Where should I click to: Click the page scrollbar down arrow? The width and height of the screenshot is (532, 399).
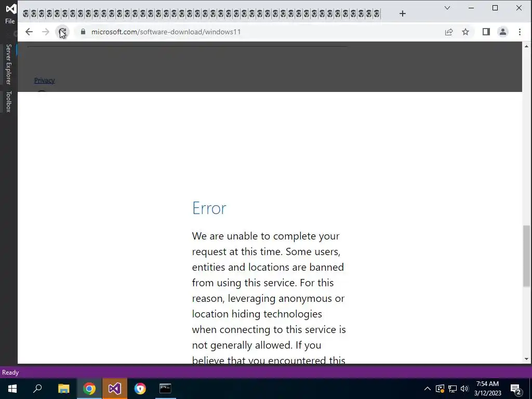click(527, 359)
